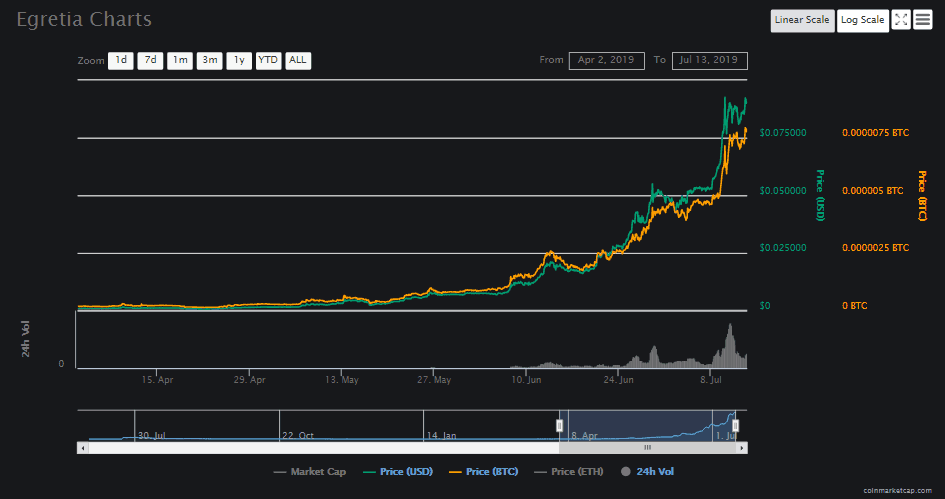Switch chart to Linear Scale
945x499 pixels.
[802, 20]
